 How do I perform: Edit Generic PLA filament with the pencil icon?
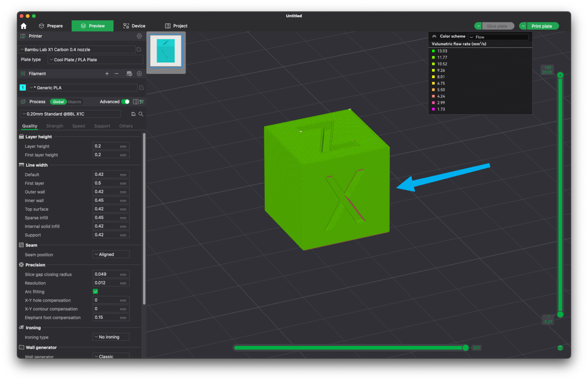(141, 87)
